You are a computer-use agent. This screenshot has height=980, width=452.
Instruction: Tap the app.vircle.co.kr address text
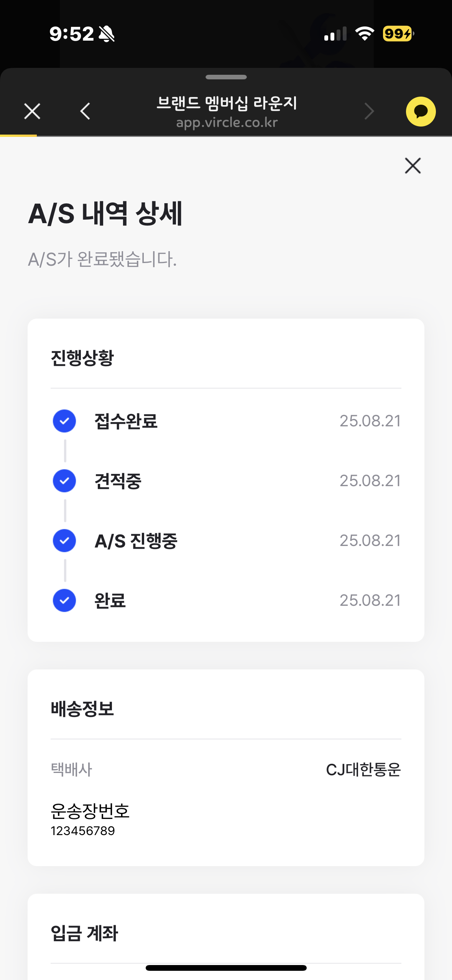pos(227,123)
